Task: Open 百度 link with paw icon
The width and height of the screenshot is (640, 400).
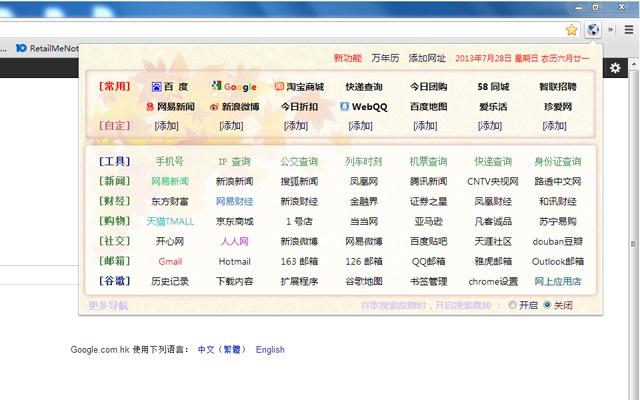Action: click(169, 87)
